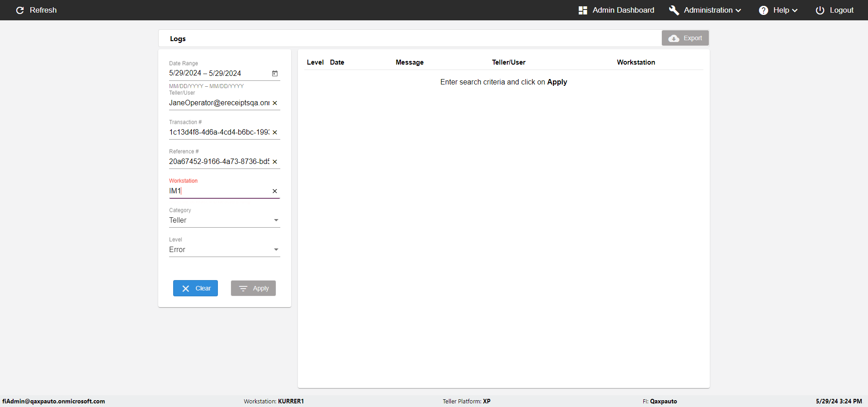Click the Level column header
This screenshot has width=868, height=407.
point(315,62)
